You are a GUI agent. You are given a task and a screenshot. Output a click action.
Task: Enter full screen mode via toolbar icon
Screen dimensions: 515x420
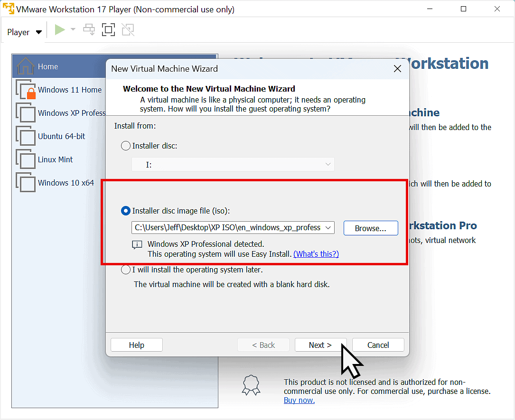(x=108, y=29)
